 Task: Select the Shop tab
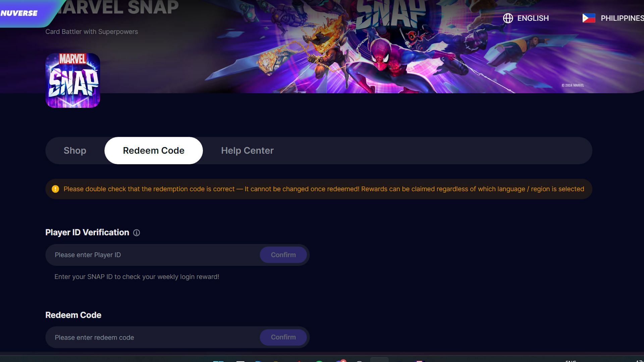(x=75, y=150)
